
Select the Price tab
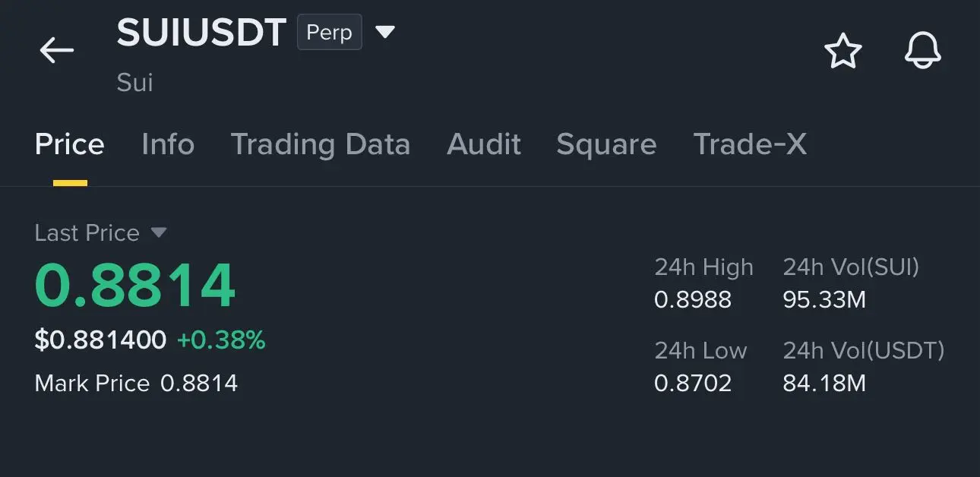click(x=70, y=144)
